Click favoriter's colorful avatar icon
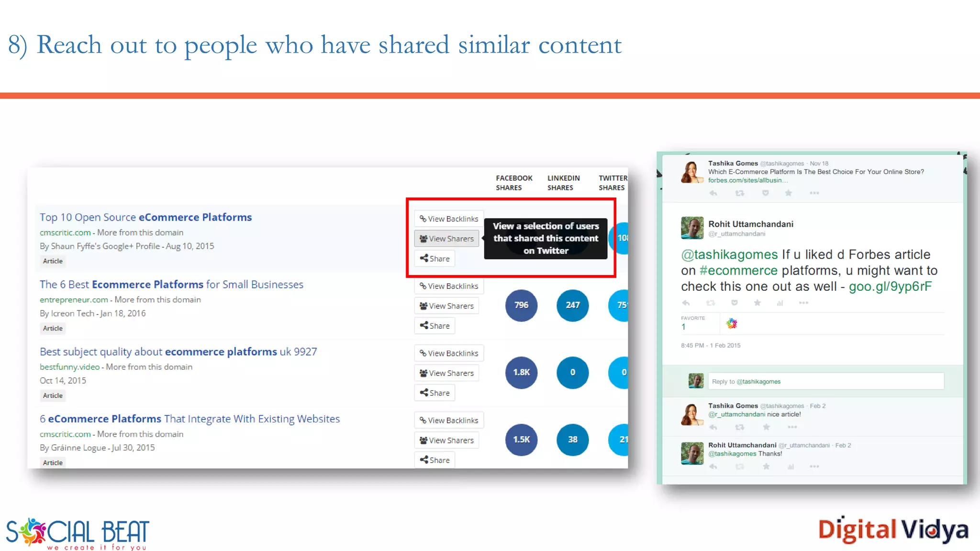The height and width of the screenshot is (551, 980). pos(732,324)
